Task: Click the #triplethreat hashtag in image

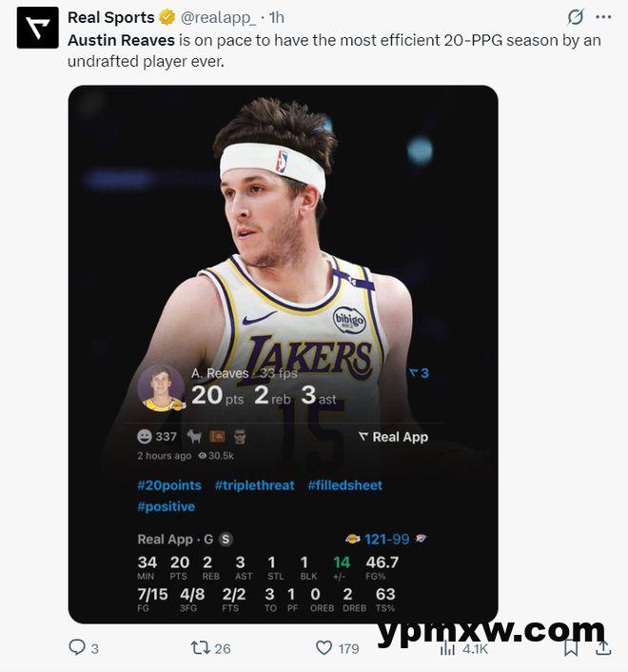Action: coord(254,485)
